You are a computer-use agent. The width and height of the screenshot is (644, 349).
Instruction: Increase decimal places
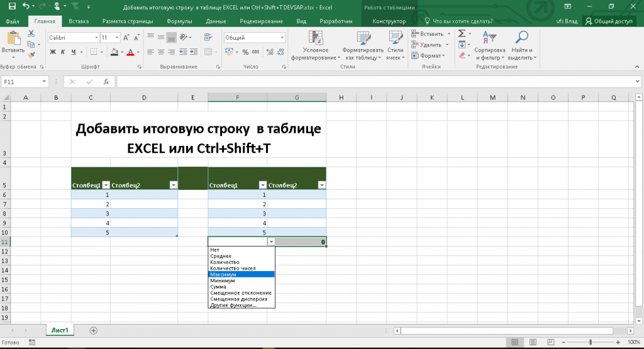click(x=270, y=52)
